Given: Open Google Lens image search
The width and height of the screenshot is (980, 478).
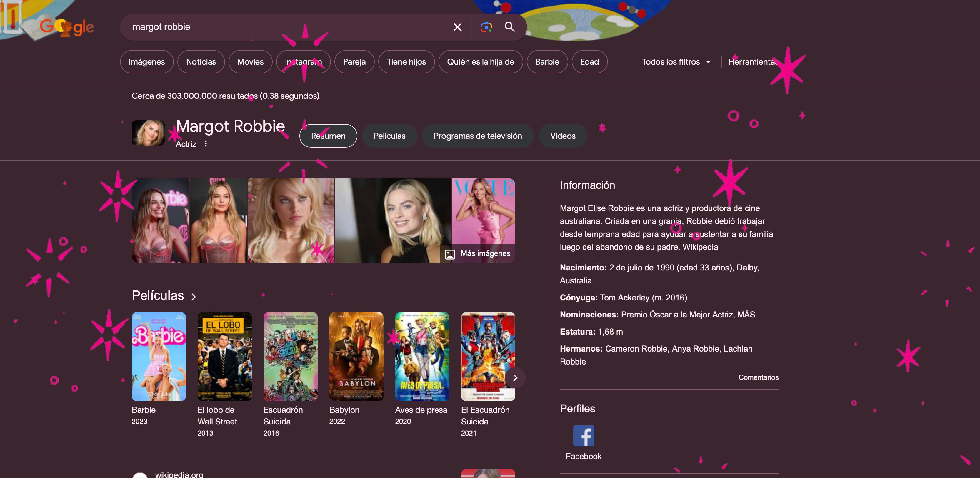Looking at the screenshot, I should click(x=486, y=27).
